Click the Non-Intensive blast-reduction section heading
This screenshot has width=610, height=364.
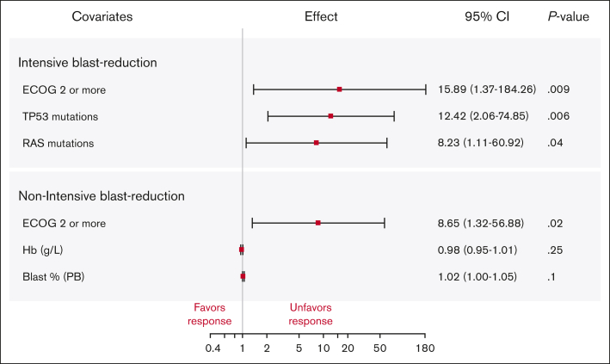point(102,196)
